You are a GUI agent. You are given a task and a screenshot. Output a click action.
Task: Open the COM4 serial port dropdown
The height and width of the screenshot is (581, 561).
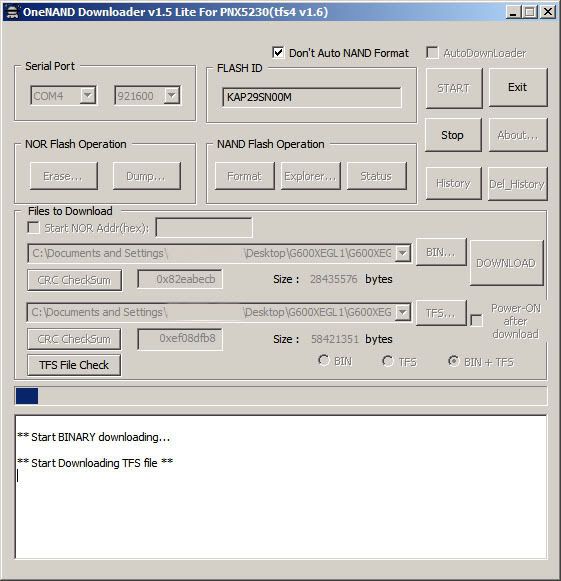pos(88,96)
